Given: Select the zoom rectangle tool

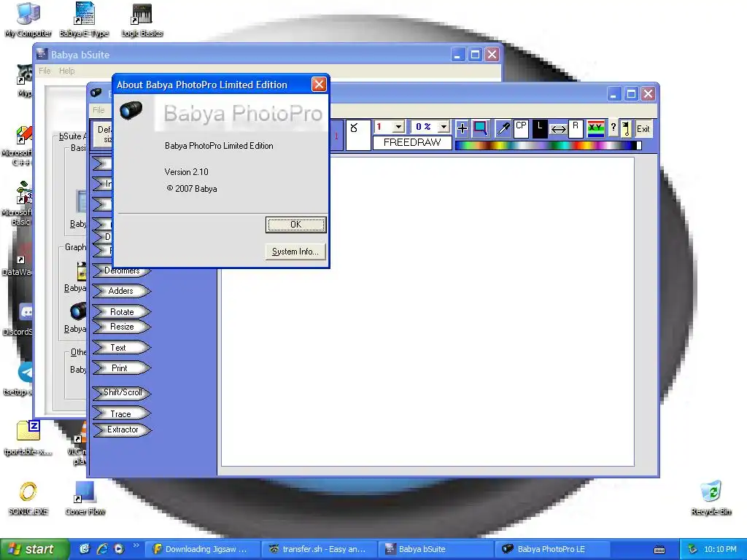Looking at the screenshot, I should pos(481,128).
